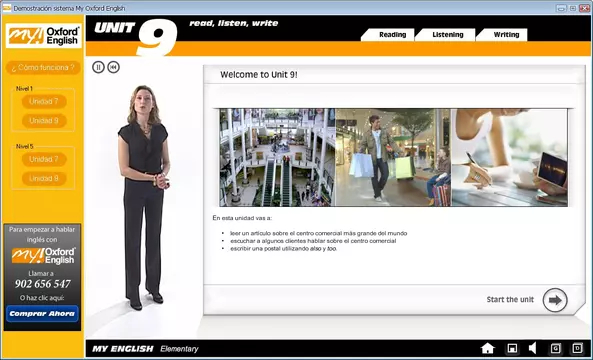The height and width of the screenshot is (360, 593).
Task: Select Unidad 7 under Nivel 1
Action: [x=44, y=102]
